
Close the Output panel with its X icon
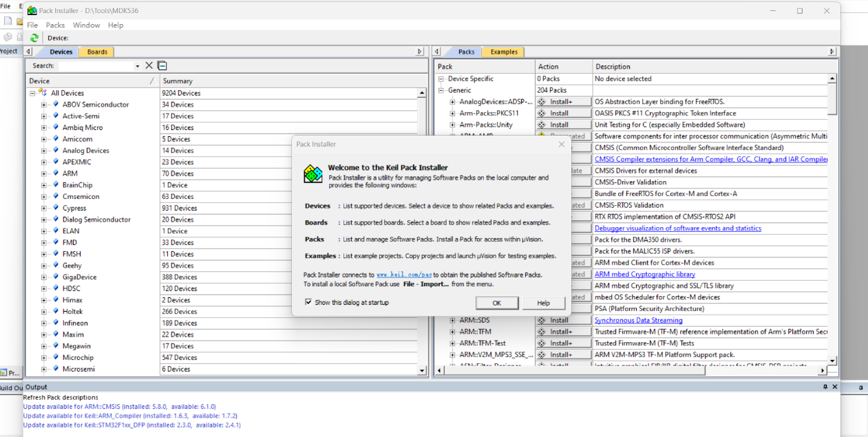pyautogui.click(x=835, y=387)
